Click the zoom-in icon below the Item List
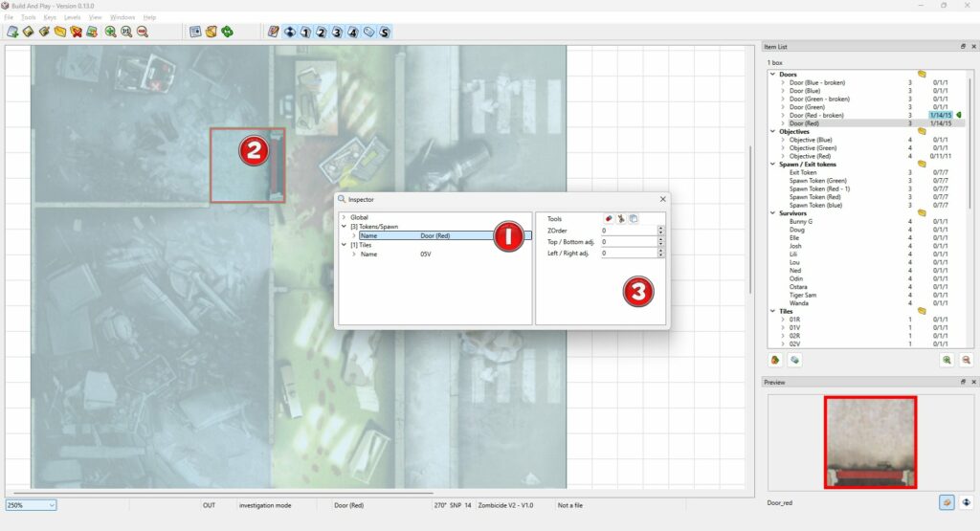This screenshot has height=531, width=980. click(947, 360)
